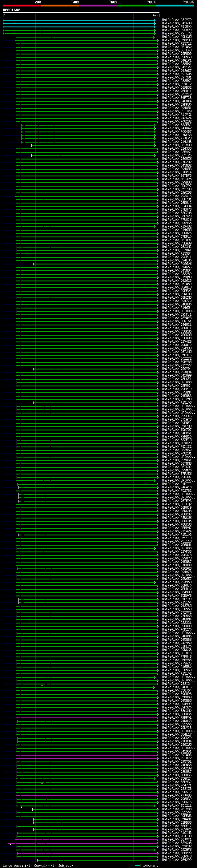
Task: Select label UniRef100_C1KTT2
Action: 177,484
